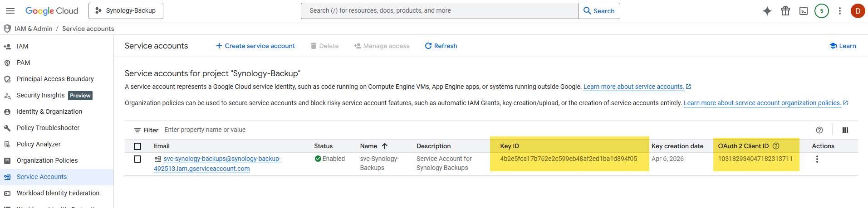This screenshot has height=208, width=868.
Task: Click the Search button
Action: (x=599, y=11)
